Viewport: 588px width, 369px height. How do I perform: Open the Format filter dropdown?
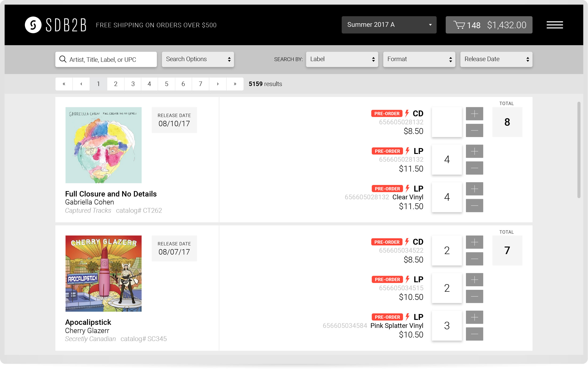[419, 59]
